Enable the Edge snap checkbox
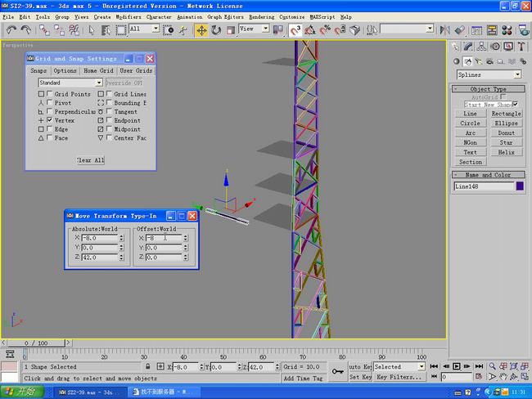Image resolution: width=532 pixels, height=399 pixels. coord(50,129)
